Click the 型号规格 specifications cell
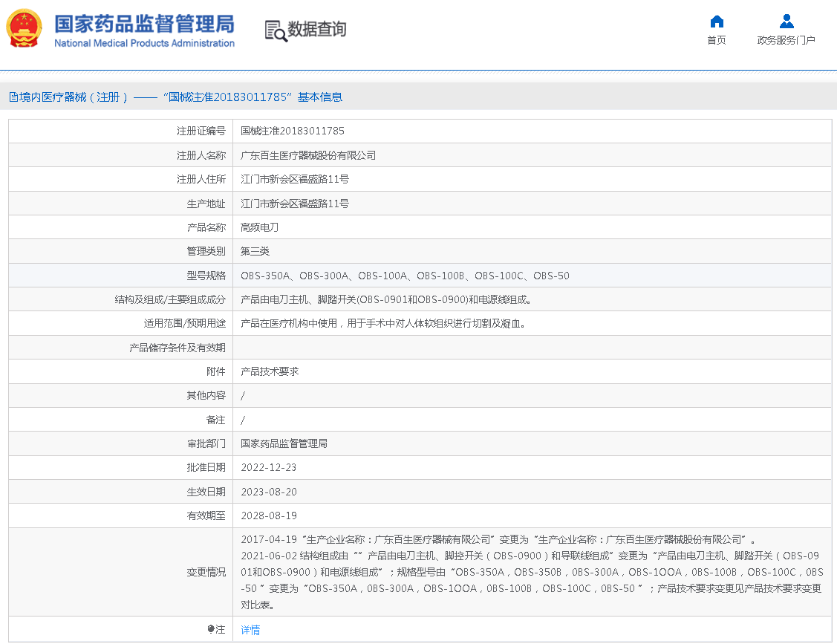837x644 pixels. tap(406, 275)
